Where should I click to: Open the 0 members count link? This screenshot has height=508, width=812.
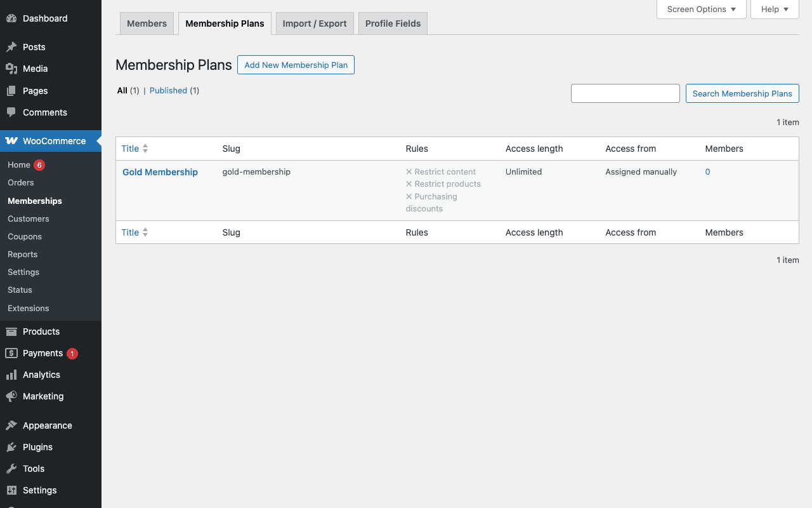click(708, 172)
